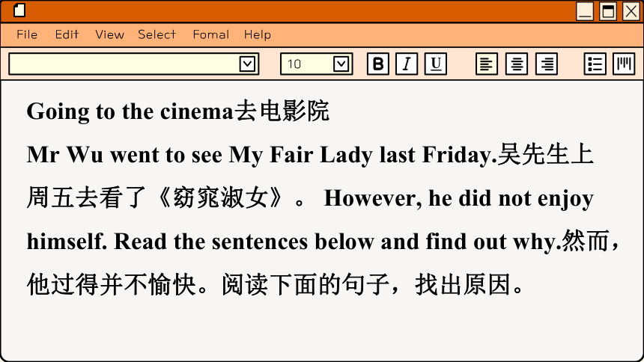Click the font size value 10
Screen dimensions: 644x362
[x=294, y=64]
